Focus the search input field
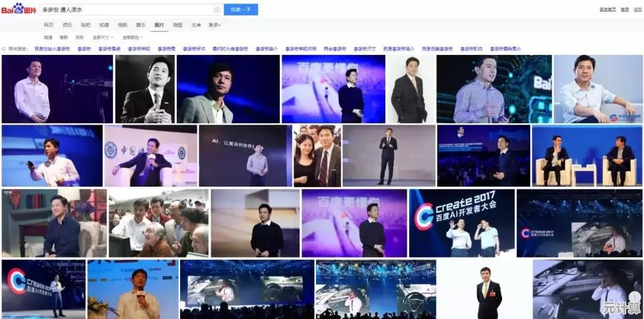 125,10
